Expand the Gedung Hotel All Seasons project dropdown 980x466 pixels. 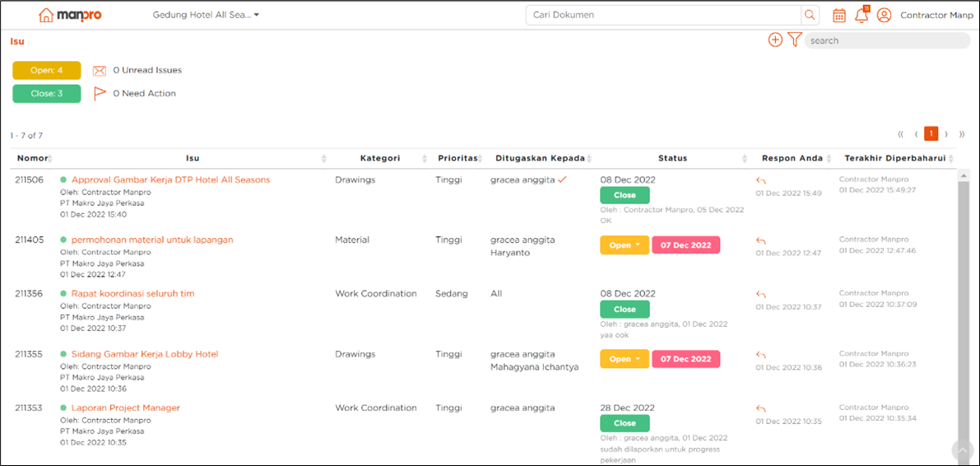[206, 15]
